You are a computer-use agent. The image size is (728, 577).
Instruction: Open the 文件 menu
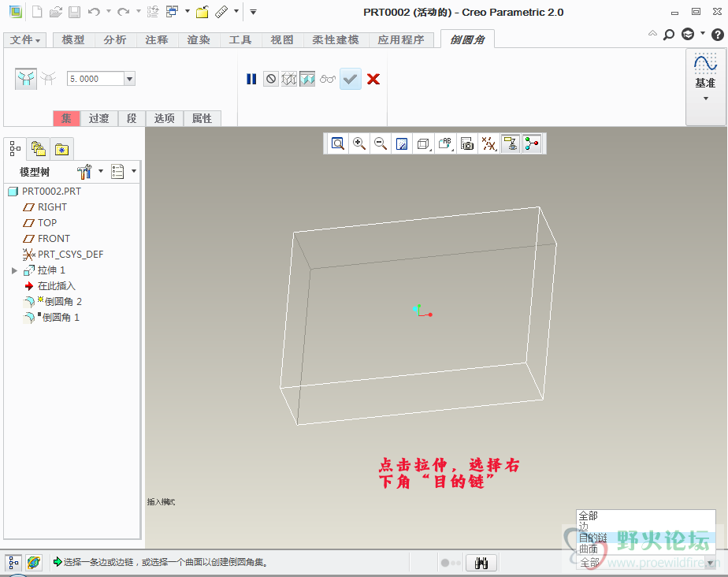[x=25, y=40]
